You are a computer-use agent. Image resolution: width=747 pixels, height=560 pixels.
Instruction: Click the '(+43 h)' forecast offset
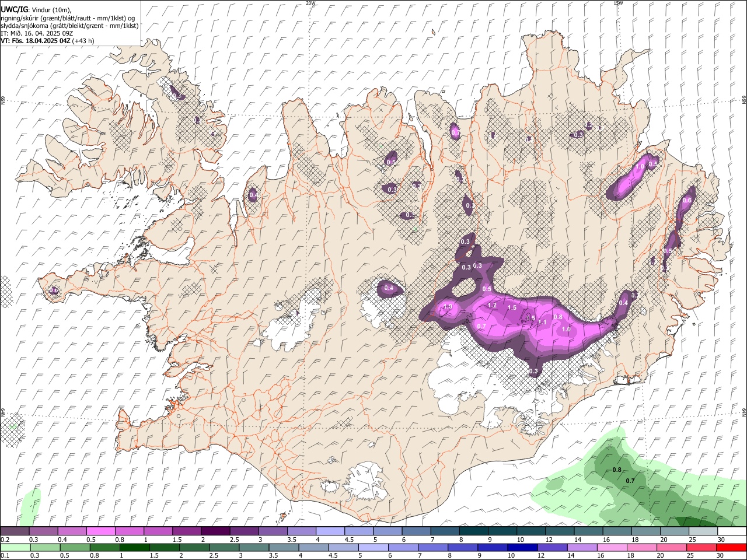coord(83,41)
